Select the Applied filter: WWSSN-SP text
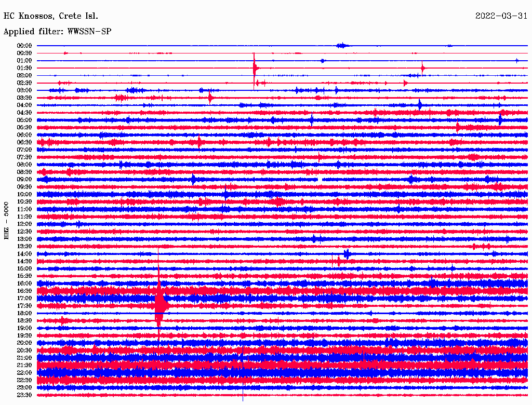The width and height of the screenshot is (532, 405). point(57,32)
